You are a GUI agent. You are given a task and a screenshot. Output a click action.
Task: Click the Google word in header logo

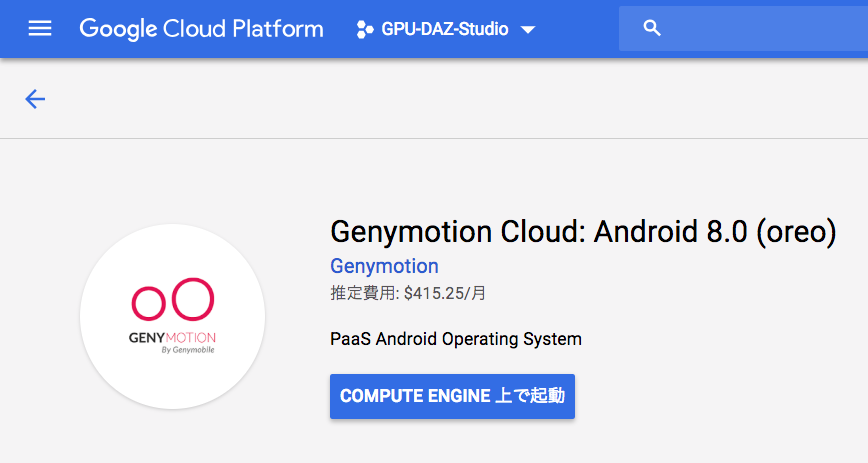click(118, 29)
